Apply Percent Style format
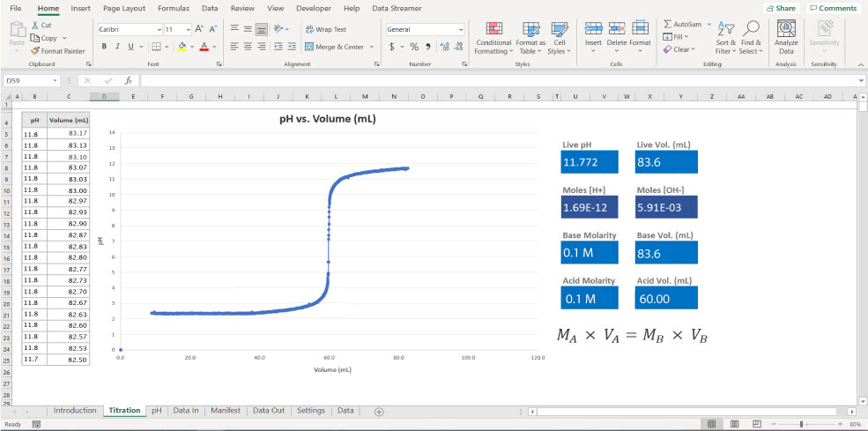Image resolution: width=868 pixels, height=431 pixels. pyautogui.click(x=414, y=47)
